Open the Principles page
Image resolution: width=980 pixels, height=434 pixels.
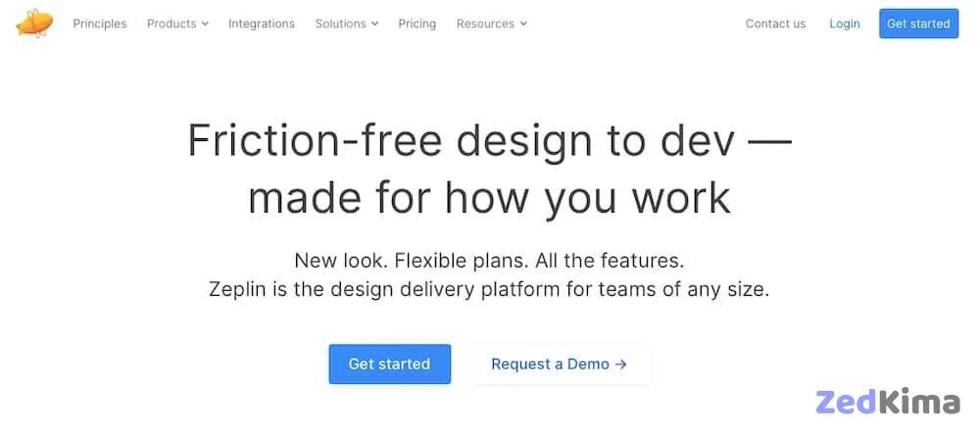pyautogui.click(x=100, y=24)
